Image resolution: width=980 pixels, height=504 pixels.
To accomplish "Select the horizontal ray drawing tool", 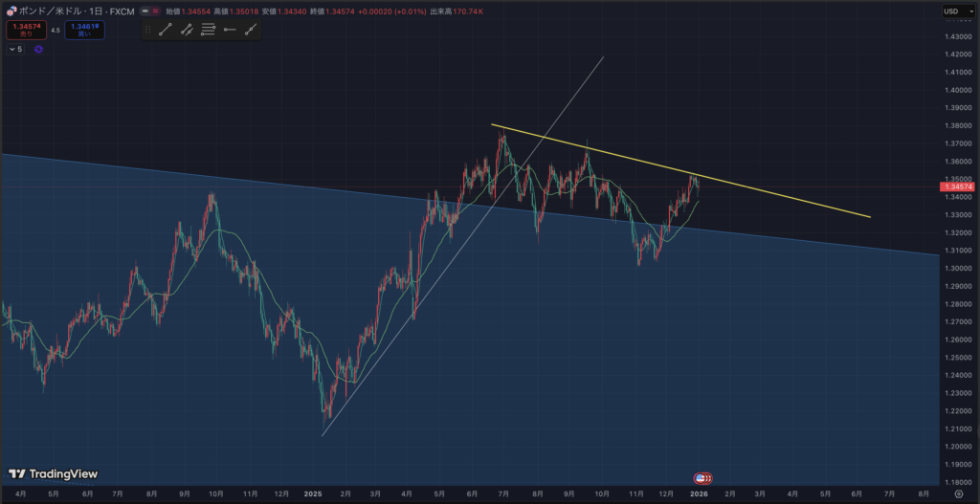I will click(230, 30).
